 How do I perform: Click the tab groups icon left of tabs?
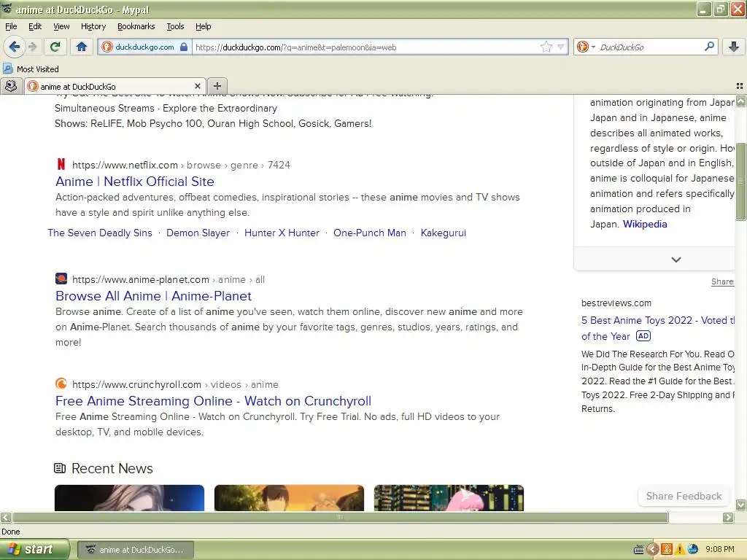coord(10,86)
